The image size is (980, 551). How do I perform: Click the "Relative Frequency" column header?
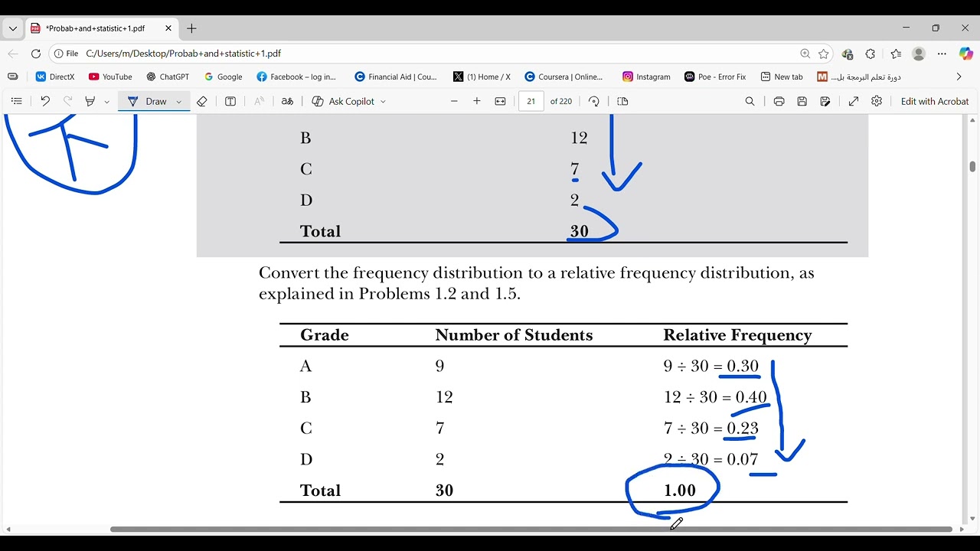tap(737, 335)
